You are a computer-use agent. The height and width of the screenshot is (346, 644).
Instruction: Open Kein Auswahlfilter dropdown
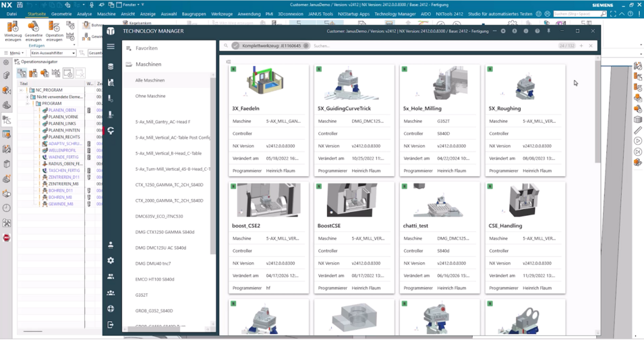tap(53, 53)
